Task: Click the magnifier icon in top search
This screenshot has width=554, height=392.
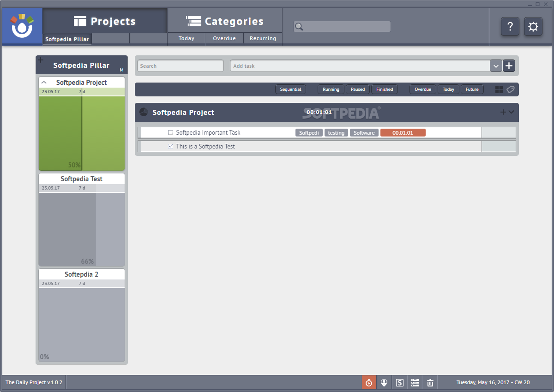Action: pos(299,27)
